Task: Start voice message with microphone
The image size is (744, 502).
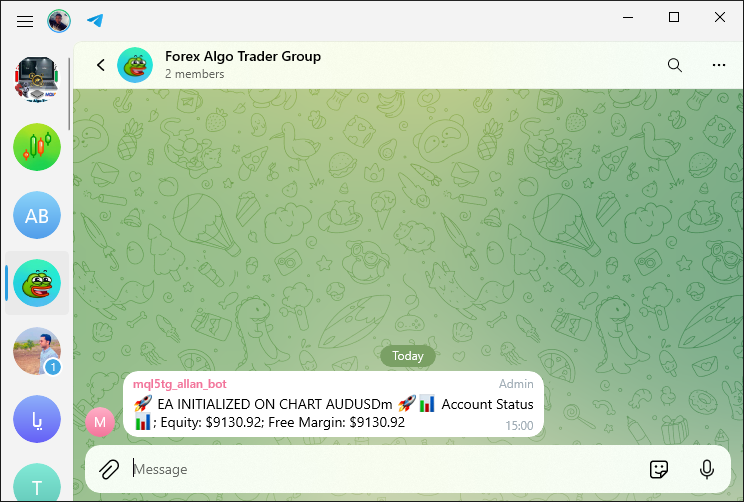Action: 707,469
